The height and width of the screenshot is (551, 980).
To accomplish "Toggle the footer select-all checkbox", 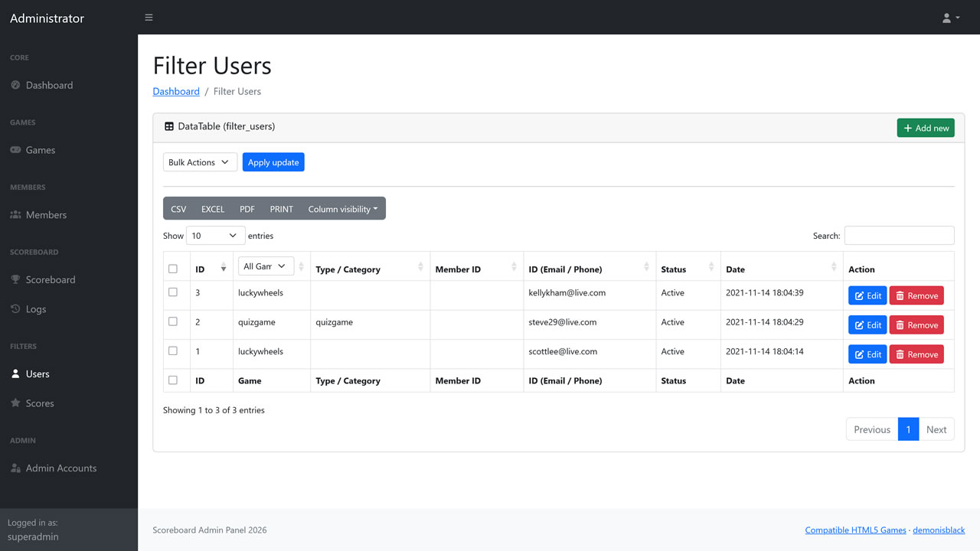I will coord(173,380).
